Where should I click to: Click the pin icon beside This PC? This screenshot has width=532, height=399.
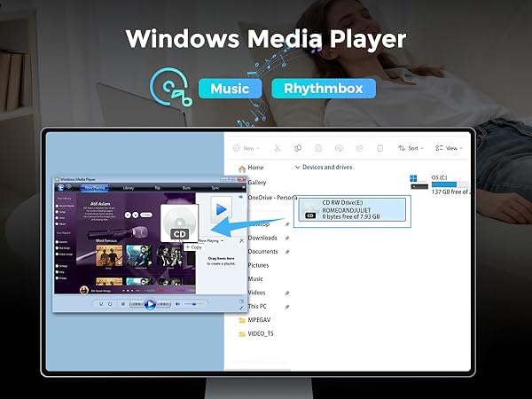(x=287, y=307)
